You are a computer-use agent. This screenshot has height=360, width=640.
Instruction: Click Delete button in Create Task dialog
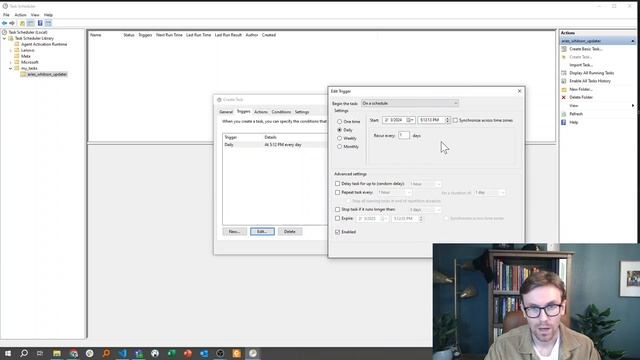click(290, 232)
